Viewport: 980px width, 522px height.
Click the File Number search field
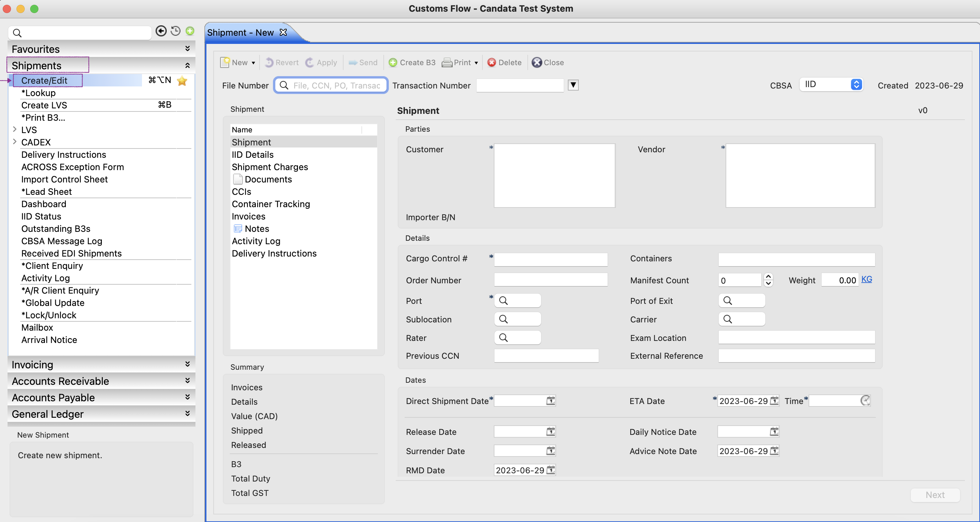tap(330, 85)
